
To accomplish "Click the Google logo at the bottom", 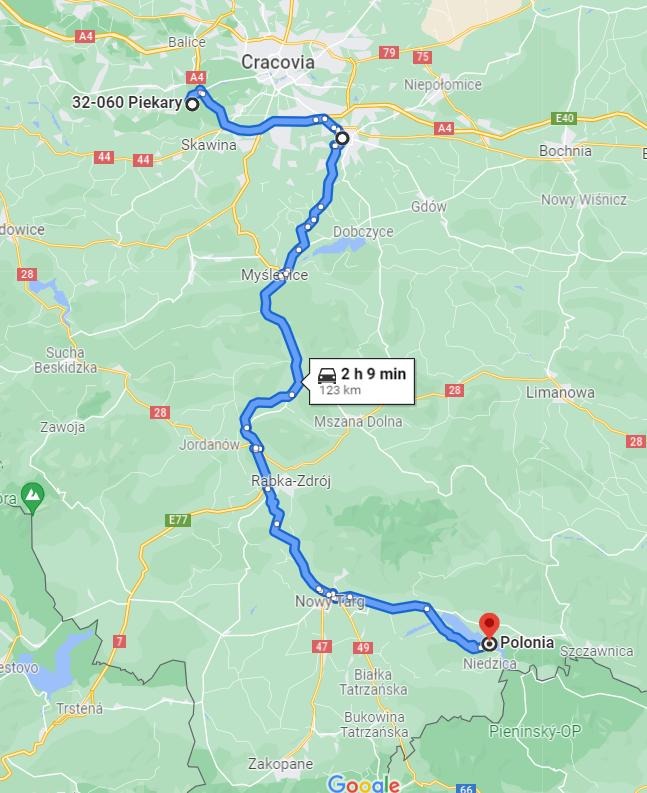I will tap(364, 784).
